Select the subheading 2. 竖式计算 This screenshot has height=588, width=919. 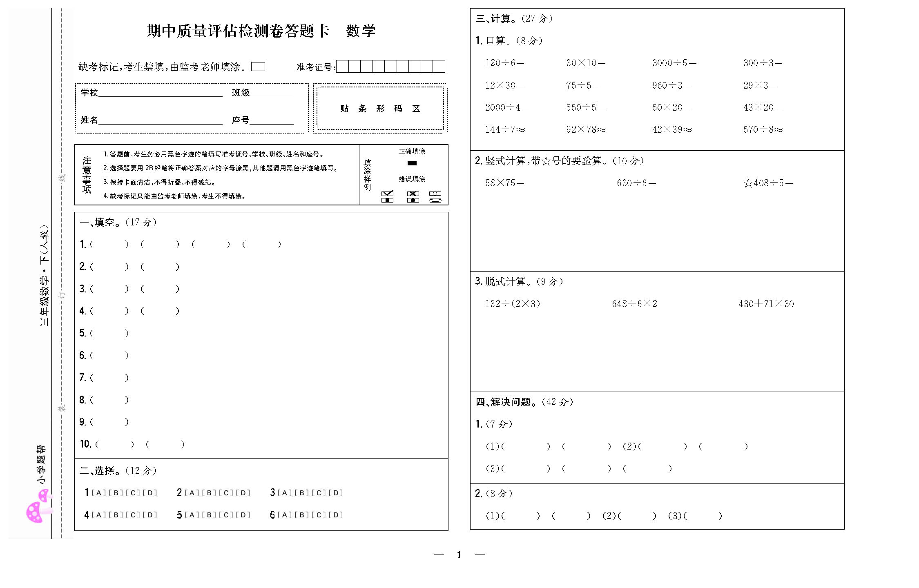pyautogui.click(x=560, y=161)
